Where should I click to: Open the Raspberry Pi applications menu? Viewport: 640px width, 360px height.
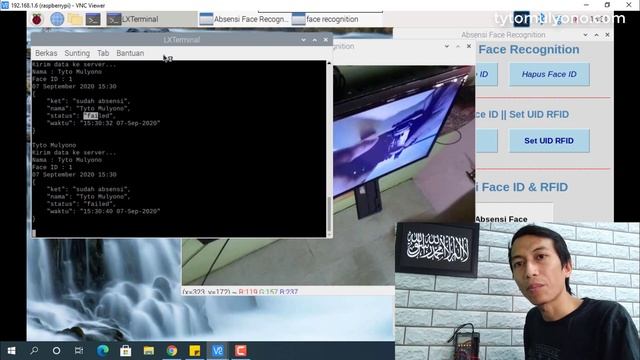pyautogui.click(x=37, y=19)
